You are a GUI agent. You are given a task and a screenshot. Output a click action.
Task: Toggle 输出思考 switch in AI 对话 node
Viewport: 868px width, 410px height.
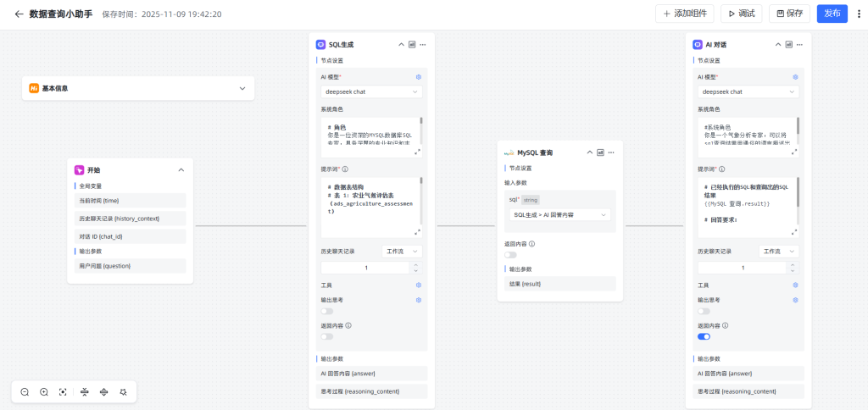704,311
